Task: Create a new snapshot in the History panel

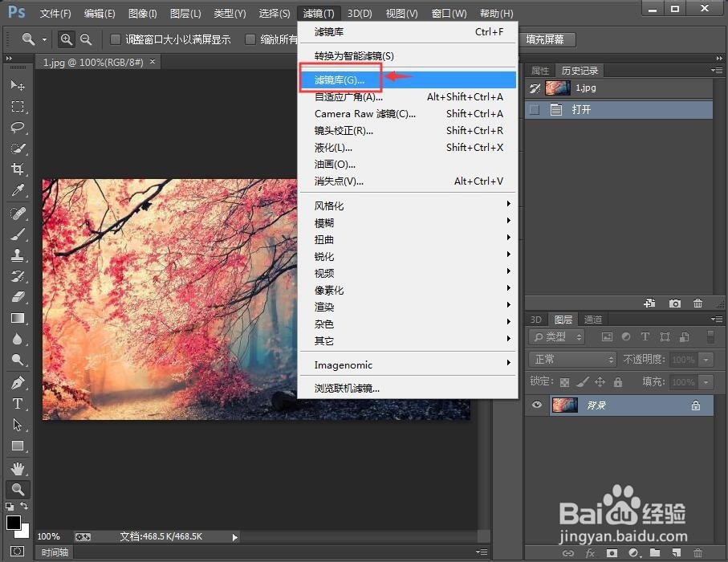Action: [675, 303]
